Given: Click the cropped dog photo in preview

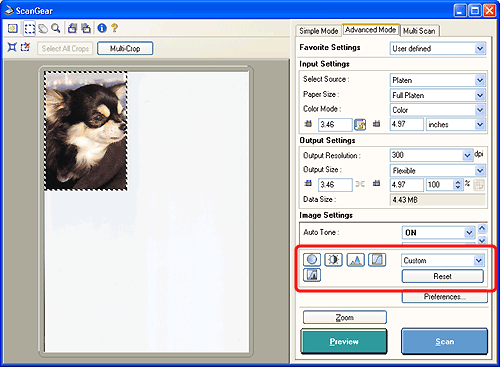Looking at the screenshot, I should coord(86,131).
